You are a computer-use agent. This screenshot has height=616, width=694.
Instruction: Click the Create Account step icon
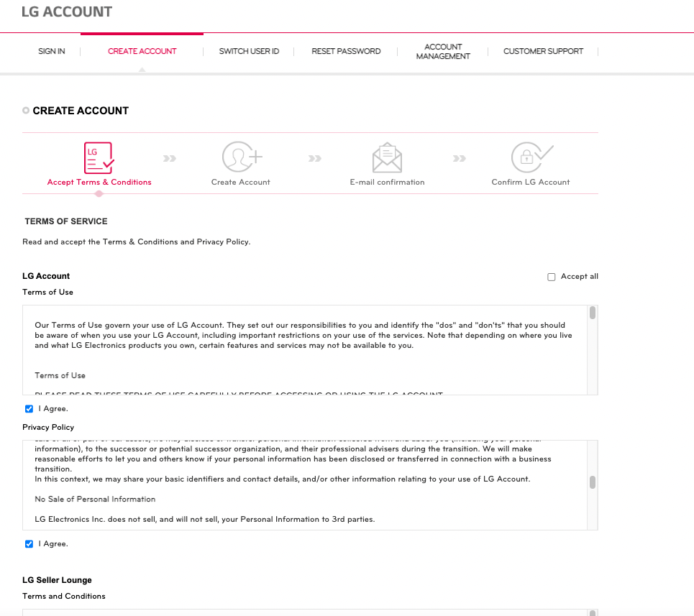pyautogui.click(x=242, y=157)
